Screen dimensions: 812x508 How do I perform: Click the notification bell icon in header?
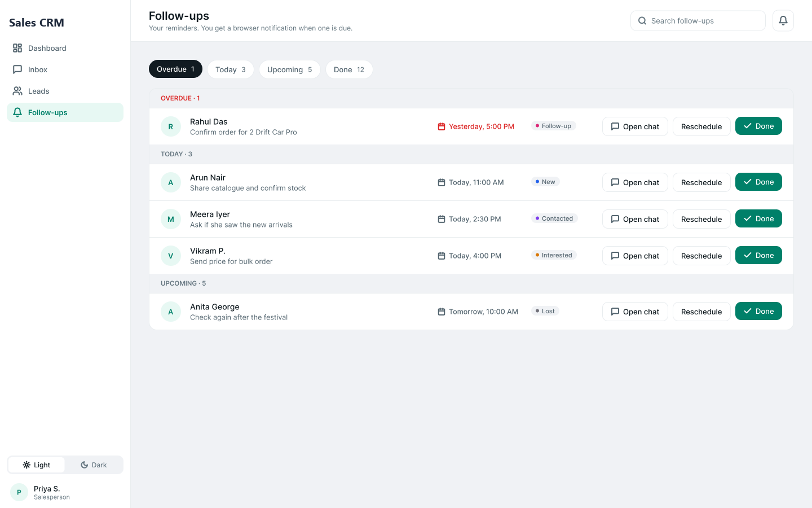(783, 21)
